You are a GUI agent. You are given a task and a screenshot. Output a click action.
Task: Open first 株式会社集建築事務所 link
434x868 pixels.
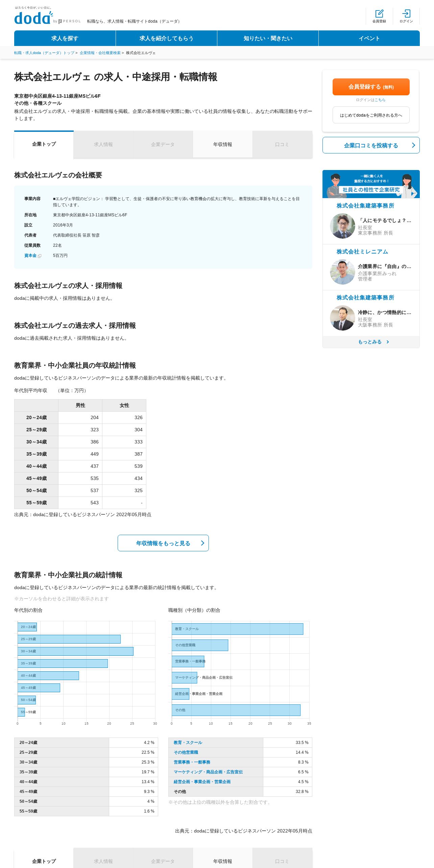(x=365, y=206)
